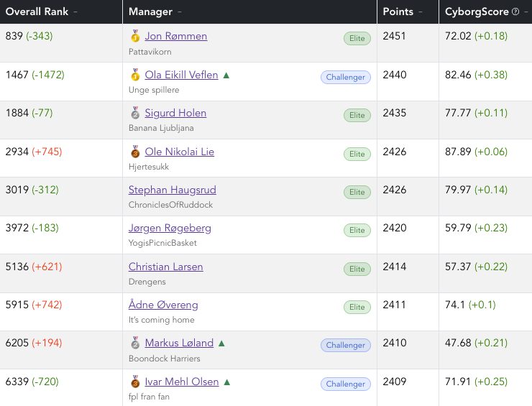Viewport: 532px width, 406px height.
Task: Click the Challenger badge in Ivar Mehl Olsen's row
Action: pyautogui.click(x=345, y=384)
